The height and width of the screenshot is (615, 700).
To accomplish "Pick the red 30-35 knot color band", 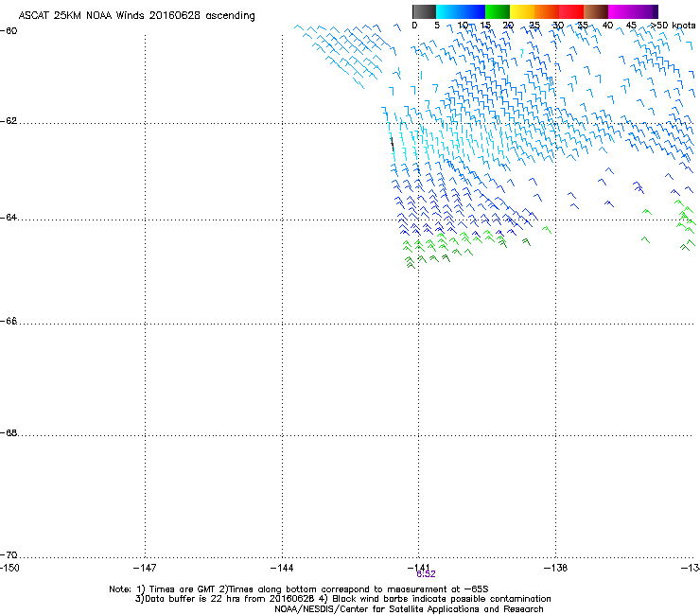I will click(571, 11).
